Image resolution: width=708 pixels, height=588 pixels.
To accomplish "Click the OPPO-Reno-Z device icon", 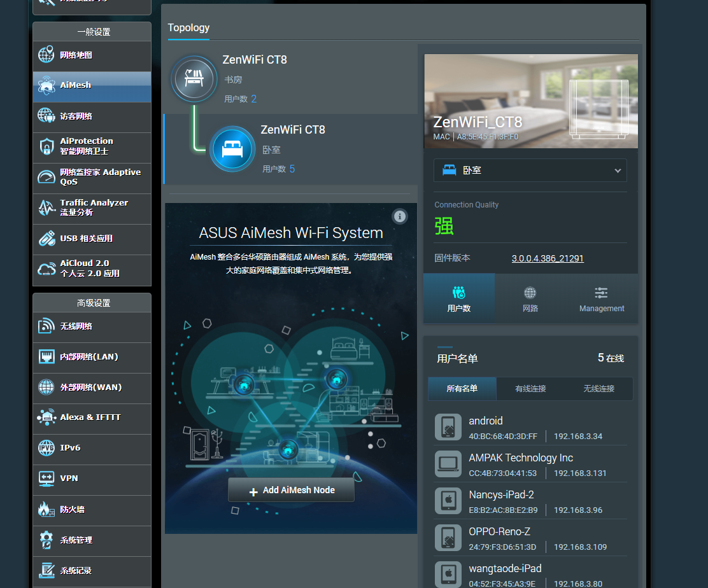I will 448,538.
